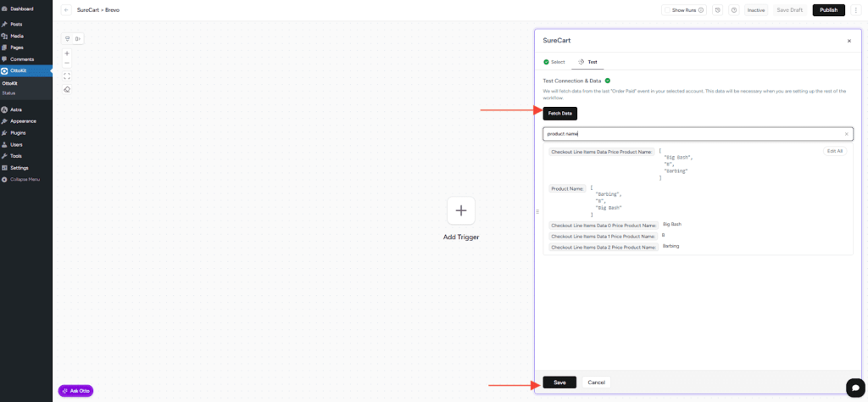
Task: Click the Fetch Data button
Action: point(559,113)
